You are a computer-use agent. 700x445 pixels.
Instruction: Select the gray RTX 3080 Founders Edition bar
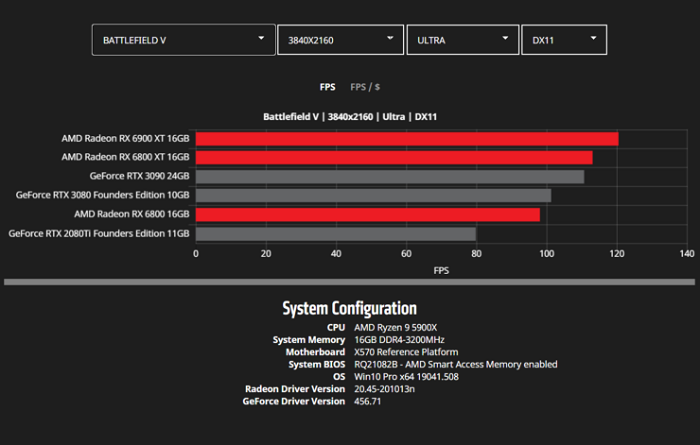372,195
